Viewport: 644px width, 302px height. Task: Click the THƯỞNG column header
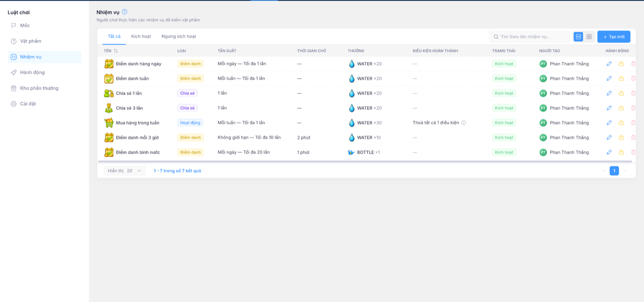(356, 51)
